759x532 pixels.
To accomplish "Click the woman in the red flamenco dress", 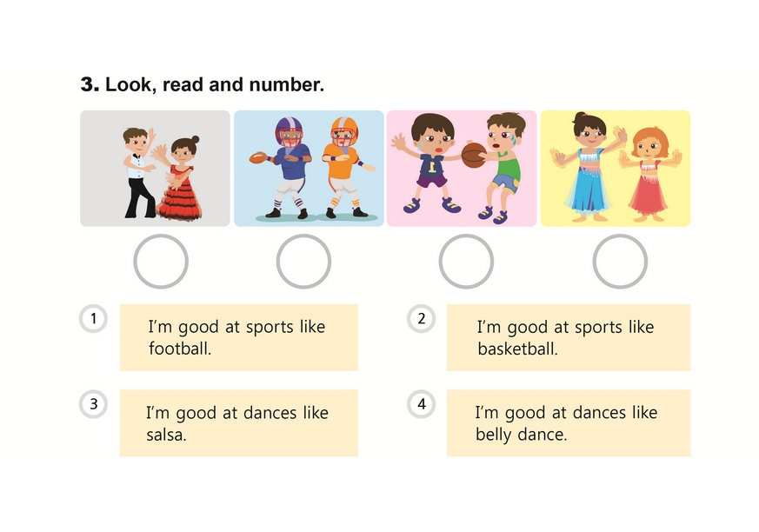I will click(x=181, y=183).
